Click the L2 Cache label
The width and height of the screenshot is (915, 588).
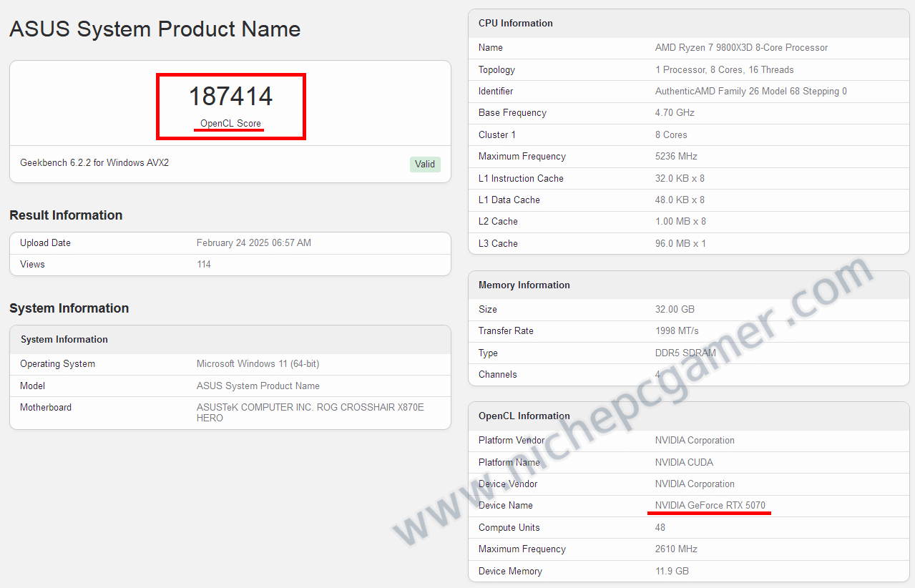coord(498,221)
